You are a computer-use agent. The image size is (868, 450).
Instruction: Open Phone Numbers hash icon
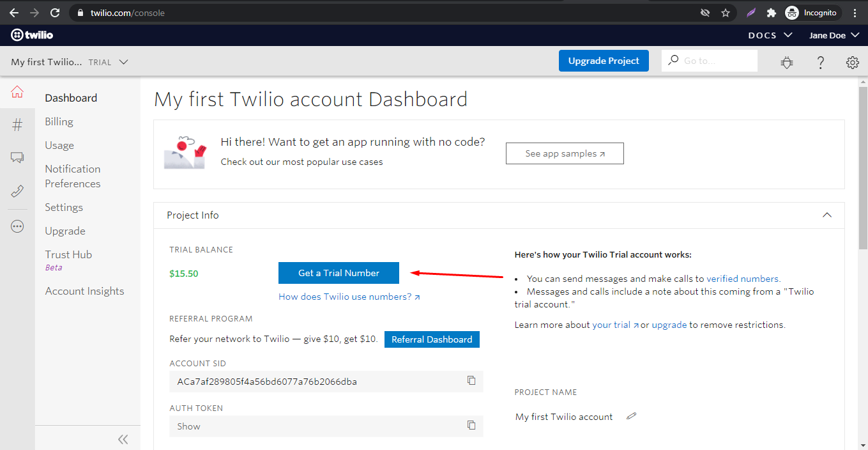(17, 125)
